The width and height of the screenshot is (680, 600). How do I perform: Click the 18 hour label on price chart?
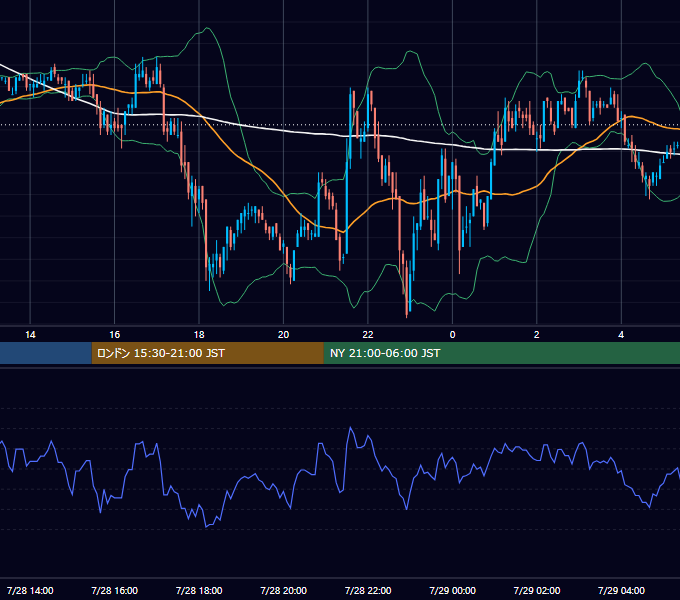click(199, 335)
